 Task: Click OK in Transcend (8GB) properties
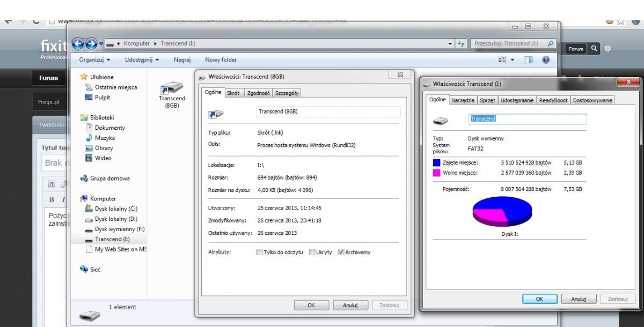(x=311, y=305)
